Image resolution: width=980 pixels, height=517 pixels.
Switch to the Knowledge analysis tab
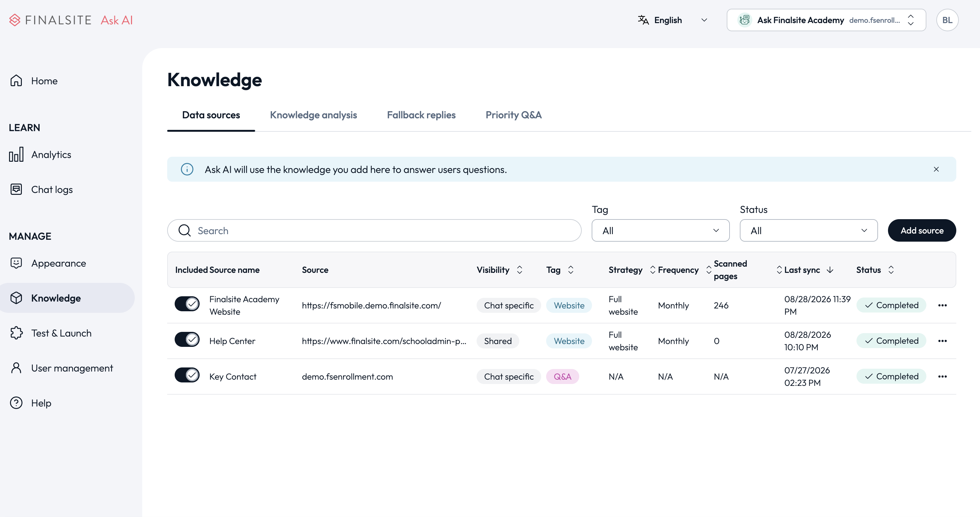[313, 115]
